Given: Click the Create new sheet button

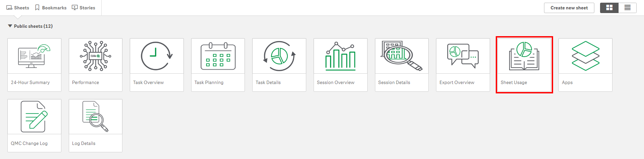Looking at the screenshot, I should (x=569, y=8).
